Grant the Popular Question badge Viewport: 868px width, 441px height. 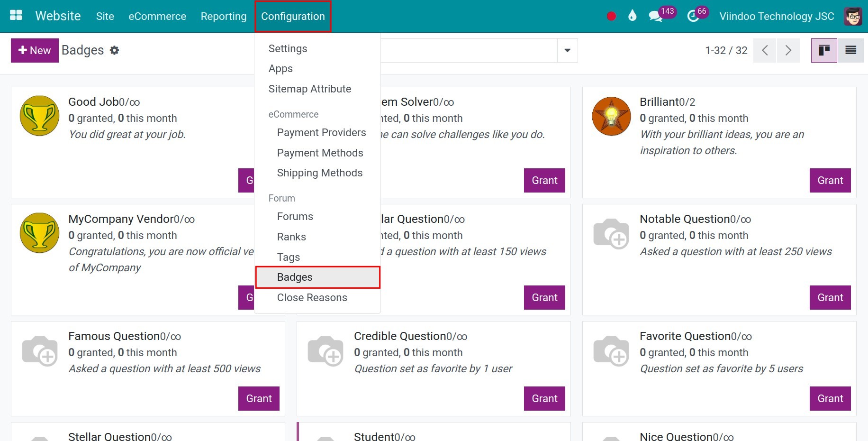pos(544,297)
